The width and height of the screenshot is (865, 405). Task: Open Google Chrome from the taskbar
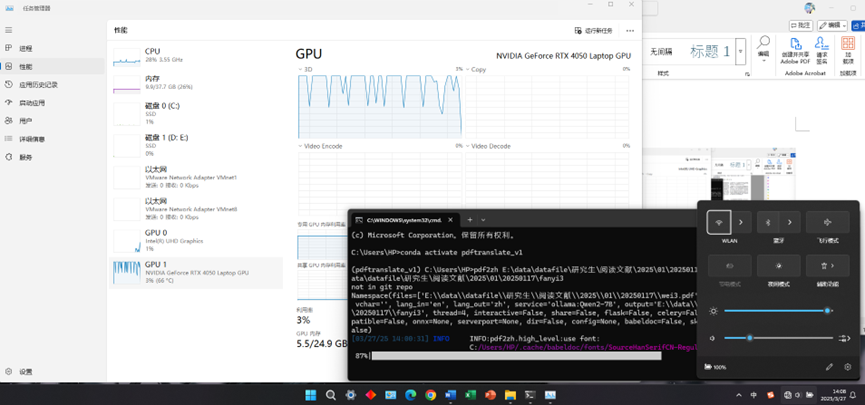click(430, 395)
